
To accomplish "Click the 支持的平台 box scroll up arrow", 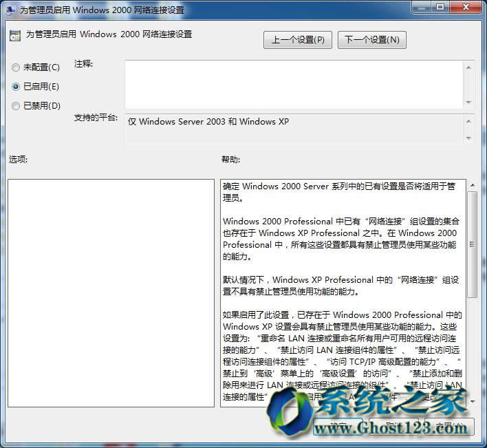I will (468, 121).
